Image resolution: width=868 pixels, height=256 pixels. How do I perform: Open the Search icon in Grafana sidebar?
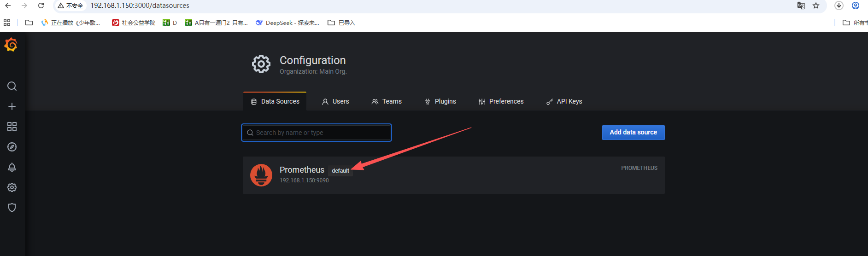12,86
